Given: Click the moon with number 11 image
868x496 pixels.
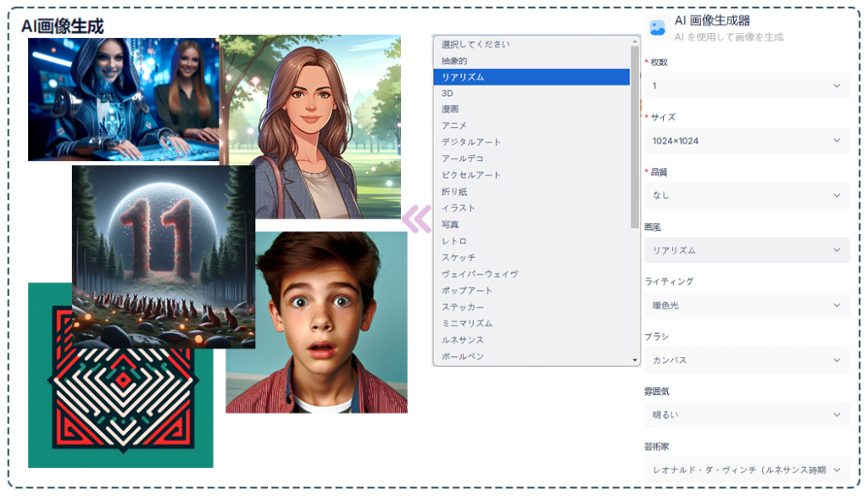Looking at the screenshot, I should coord(163,254).
